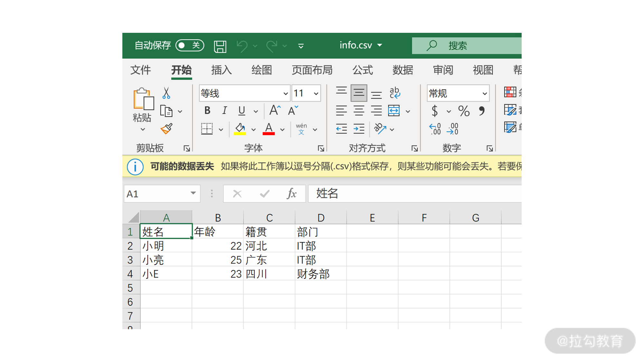Click the Copy icon

pyautogui.click(x=166, y=111)
